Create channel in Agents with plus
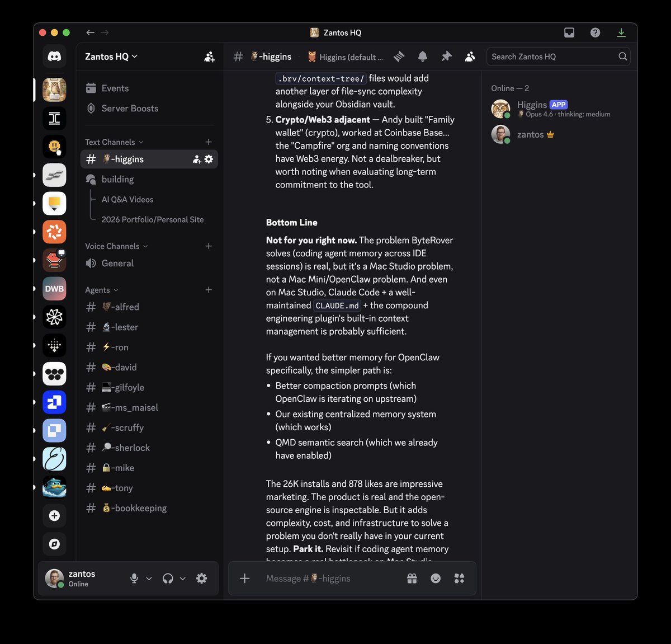671x644 pixels. [209, 290]
